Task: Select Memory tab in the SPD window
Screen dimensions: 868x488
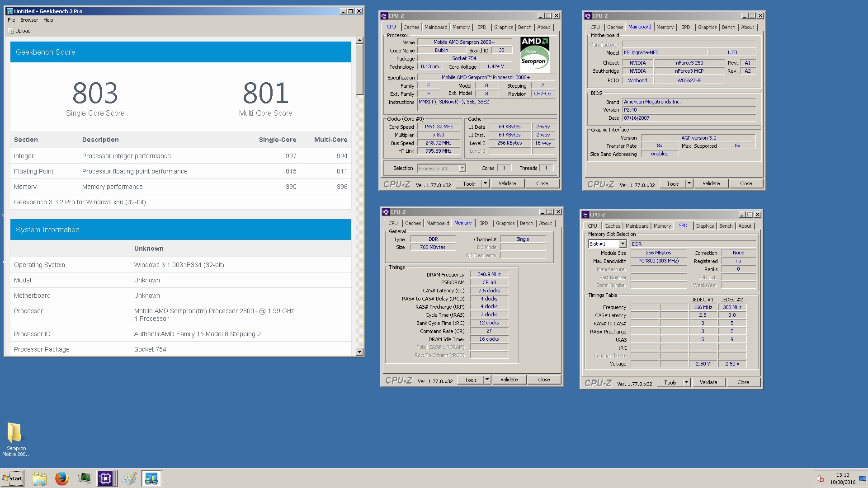Action: [662, 226]
